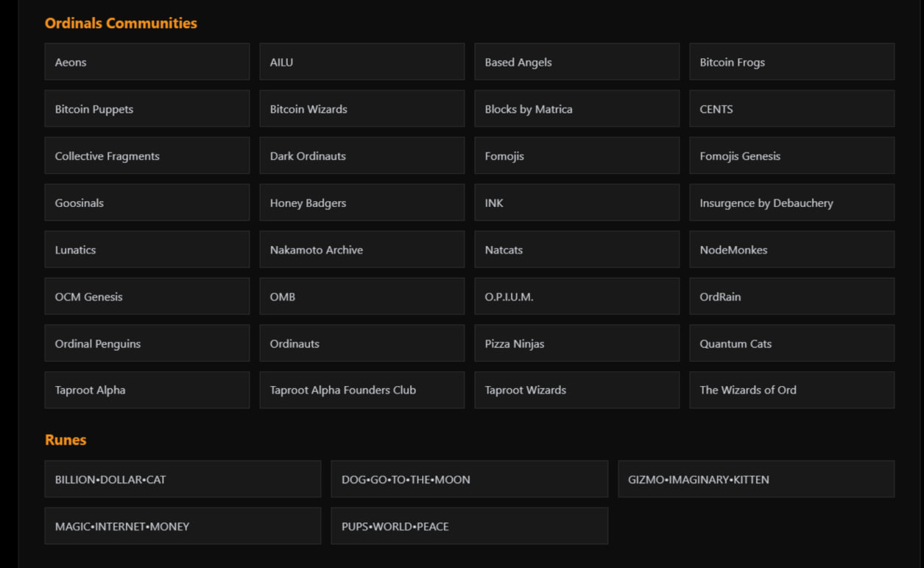This screenshot has height=568, width=924.
Task: Choose Bitcoin Frogs tile
Action: [x=792, y=62]
